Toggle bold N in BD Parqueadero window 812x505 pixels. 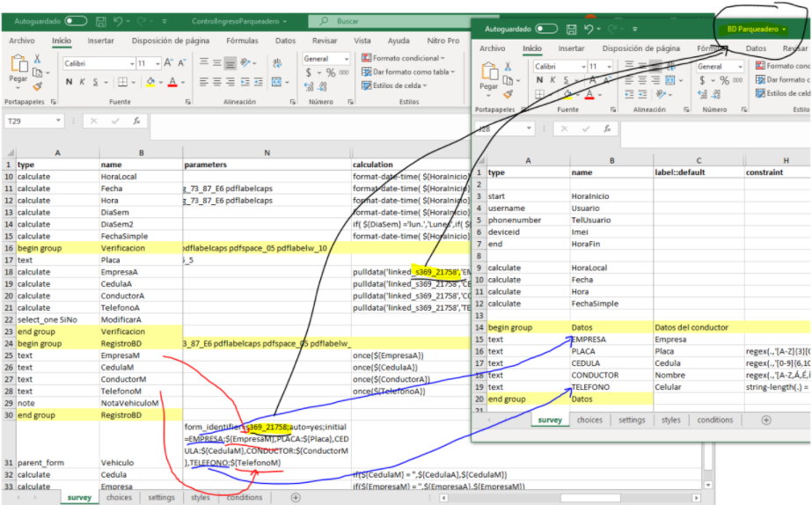[x=539, y=80]
